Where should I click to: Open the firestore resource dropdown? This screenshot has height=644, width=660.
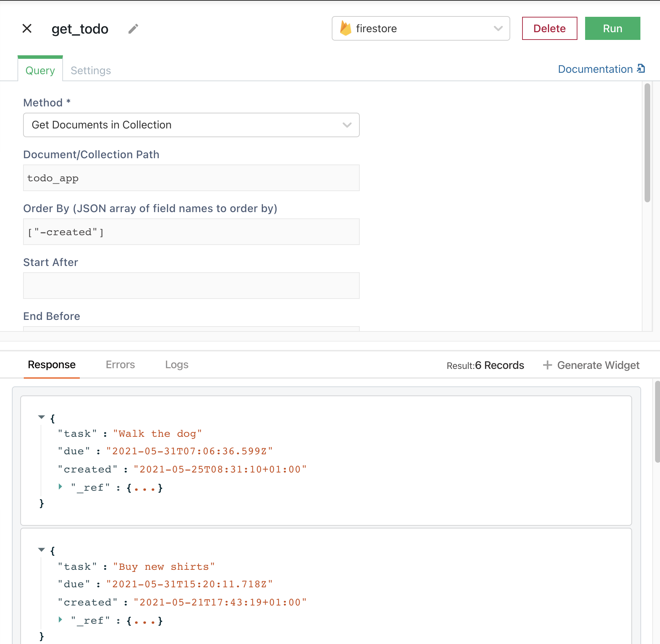click(x=498, y=29)
